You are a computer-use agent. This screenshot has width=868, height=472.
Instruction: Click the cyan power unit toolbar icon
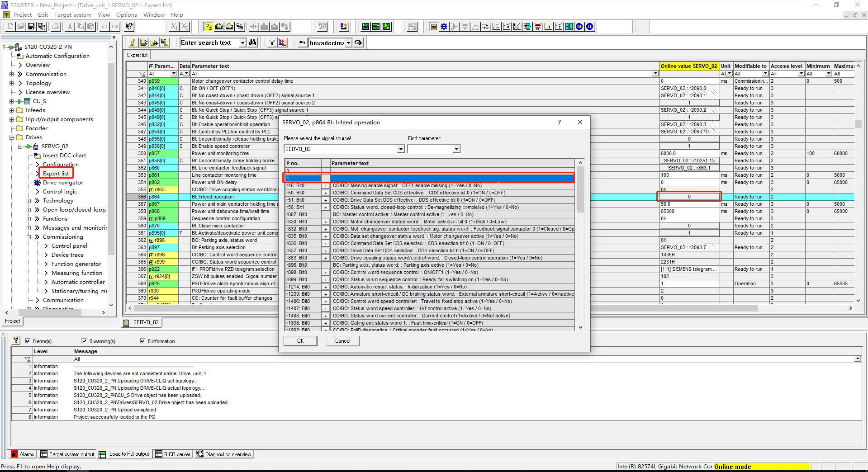[569, 27]
